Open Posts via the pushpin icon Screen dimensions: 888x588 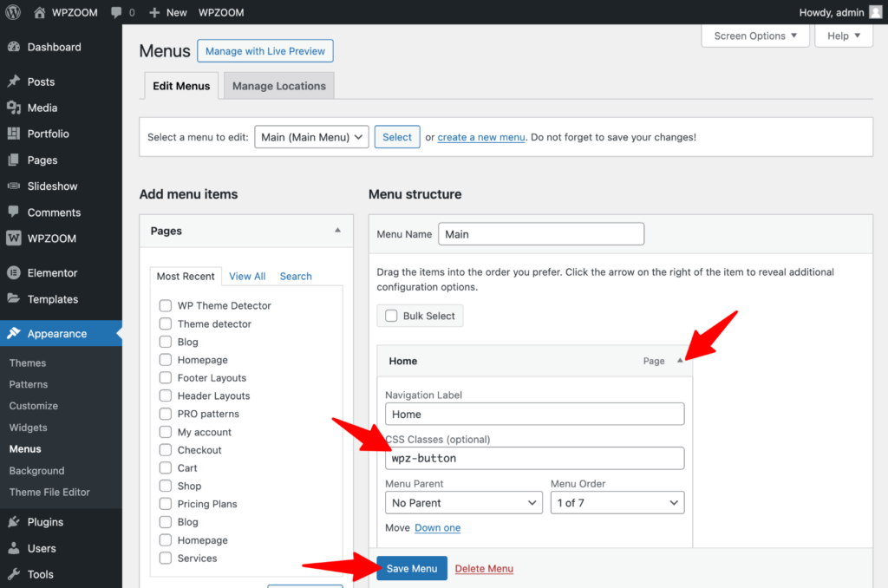point(14,82)
